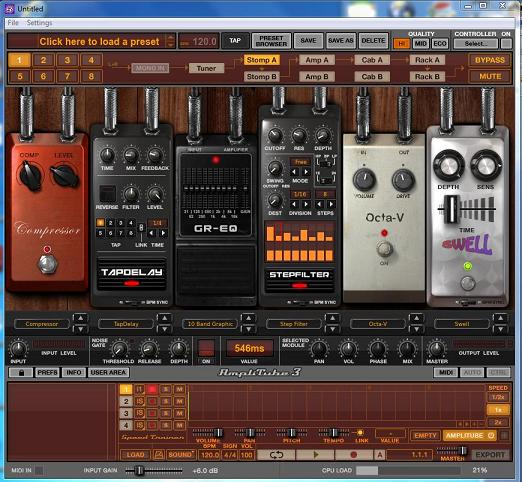Viewport: 522px width, 482px height.
Task: Open the Octa-V slot selector
Action: pyautogui.click(x=378, y=324)
